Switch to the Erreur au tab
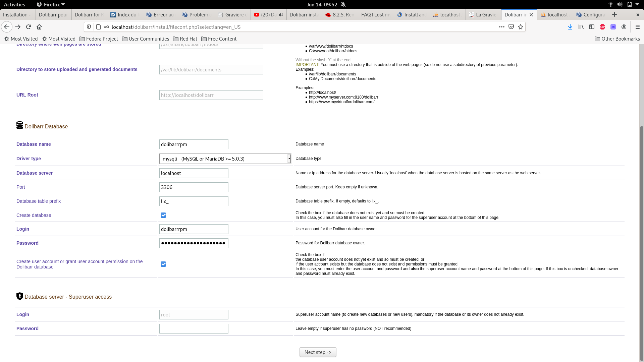This screenshot has height=362, width=644. click(161, 15)
